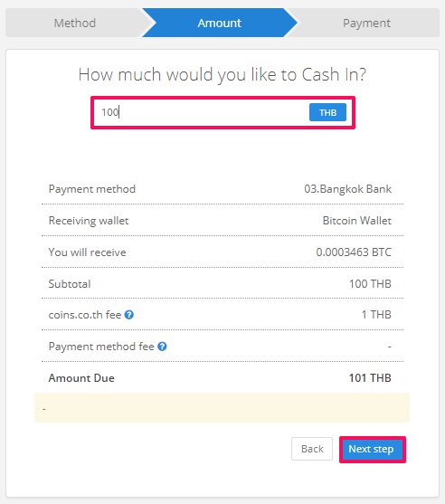Click the Bitcoin Wallet value
Viewport: 445px width, 504px height.
357,221
